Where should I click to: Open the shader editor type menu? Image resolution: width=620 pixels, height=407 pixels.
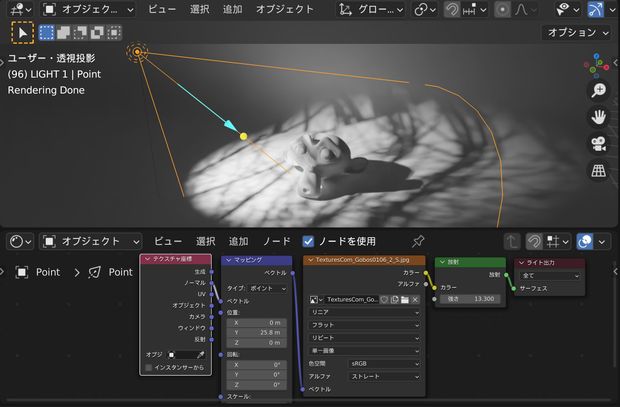21,241
